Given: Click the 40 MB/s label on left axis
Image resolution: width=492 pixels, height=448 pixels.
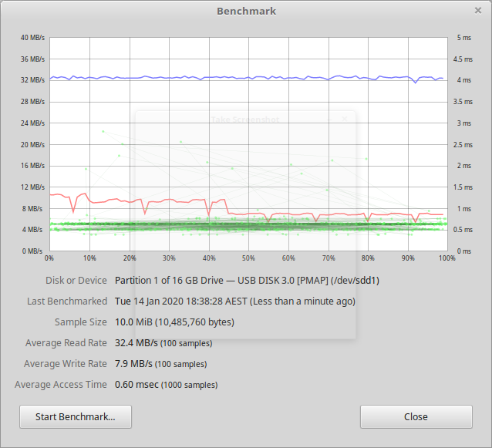Looking at the screenshot, I should tap(32, 38).
